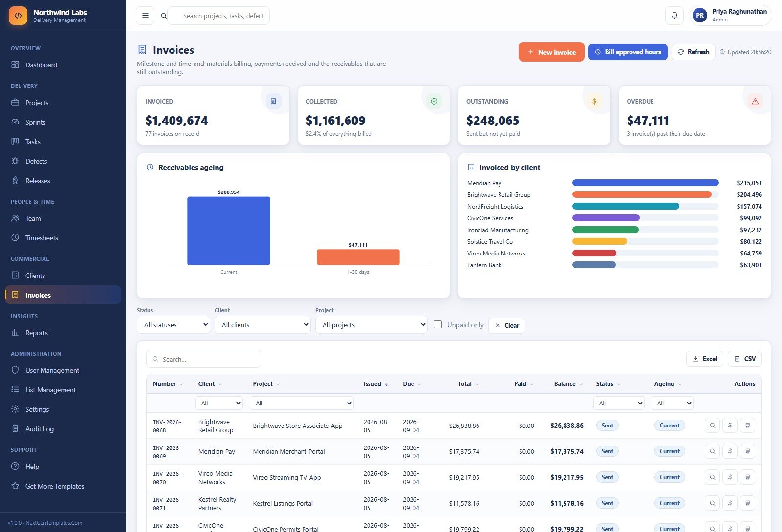The image size is (782, 532).
Task: Open Projects in the sidebar
Action: click(63, 103)
